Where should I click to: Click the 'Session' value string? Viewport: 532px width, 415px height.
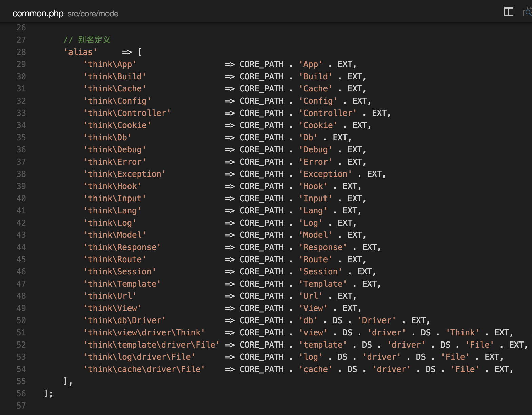(320, 271)
